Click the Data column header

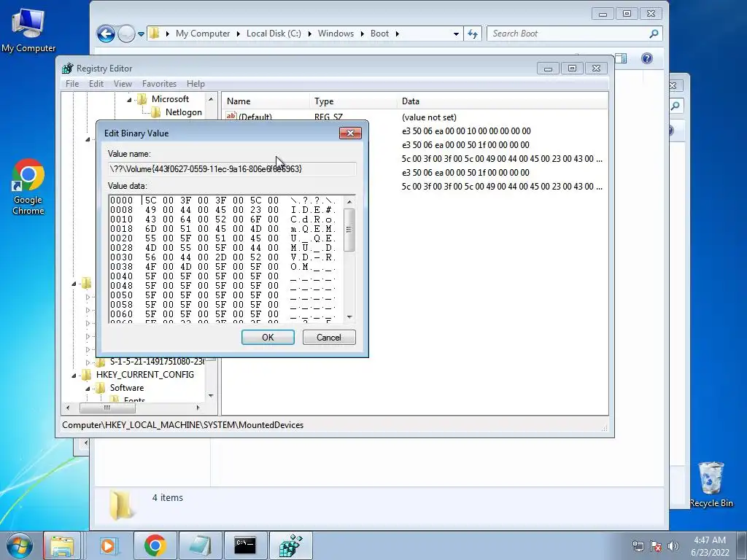[502, 101]
